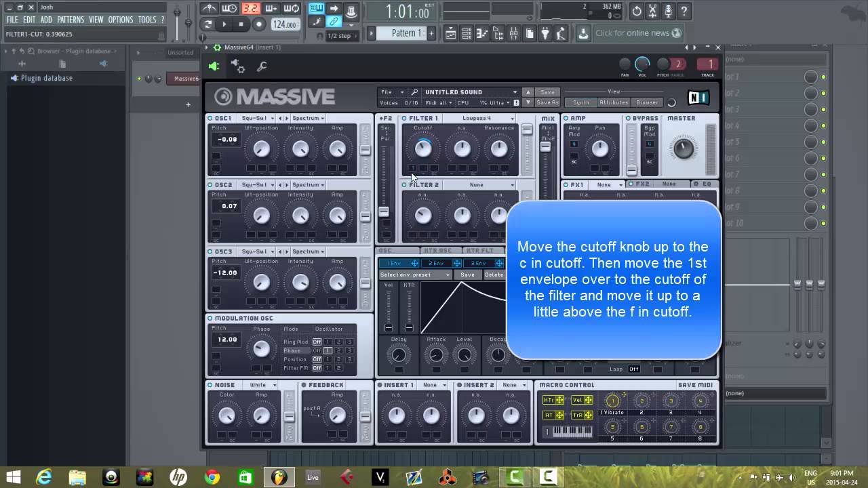The image size is (868, 488).
Task: Click the green plug icon in wrapper
Action: tap(214, 66)
